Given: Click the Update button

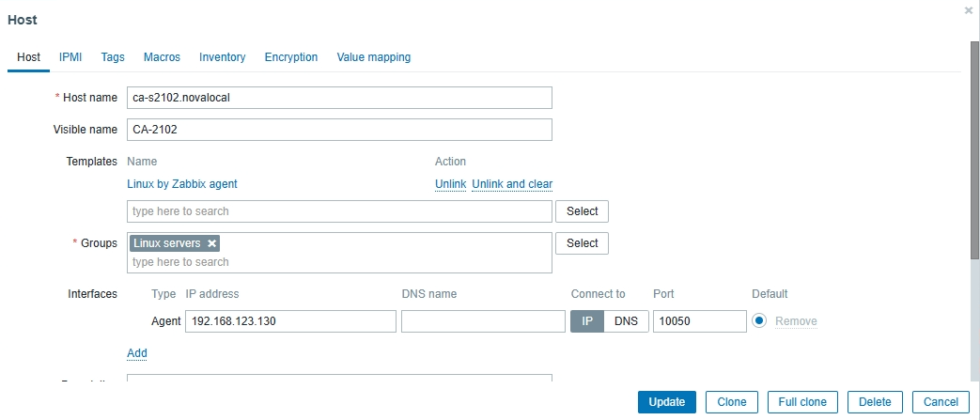Looking at the screenshot, I should click(x=667, y=402).
